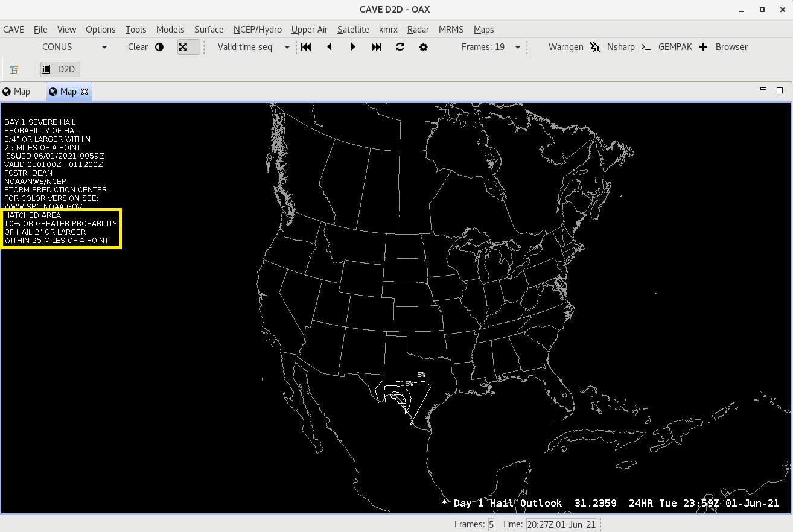Launch the Nsharp sounding tool
The height and width of the screenshot is (532, 793).
613,47
